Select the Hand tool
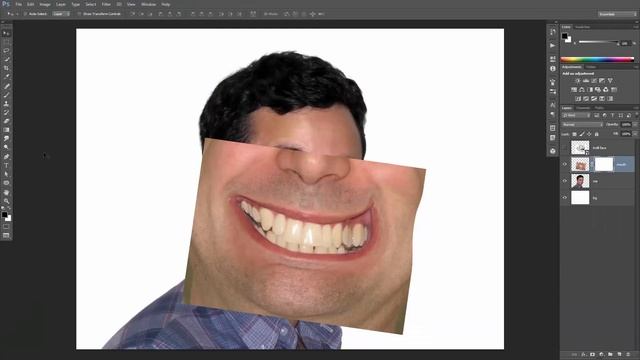This screenshot has height=360, width=640. pyautogui.click(x=6, y=192)
